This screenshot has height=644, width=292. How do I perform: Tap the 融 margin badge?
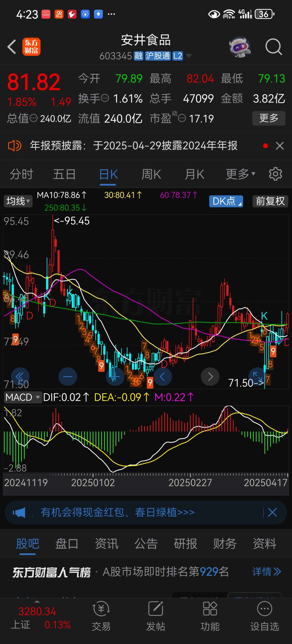(139, 56)
